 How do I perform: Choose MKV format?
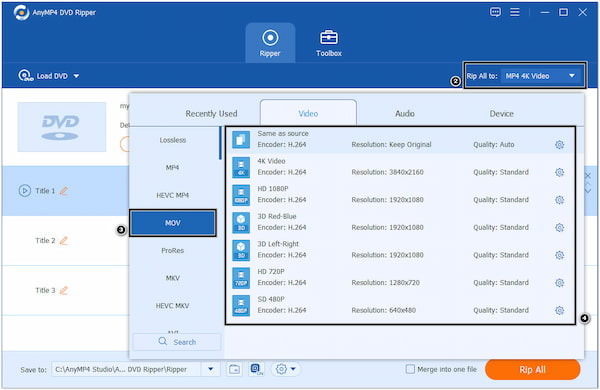tap(173, 278)
